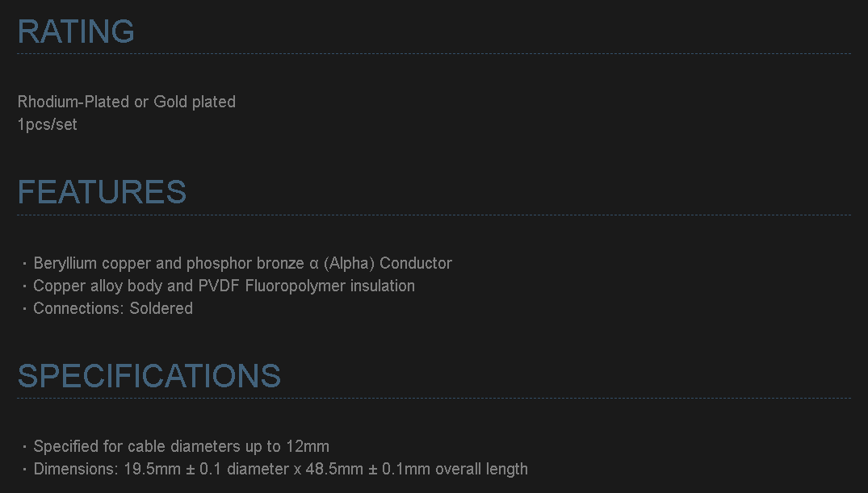Click the Beryllium copper conductor feature line
The height and width of the screenshot is (493, 868).
(x=242, y=263)
